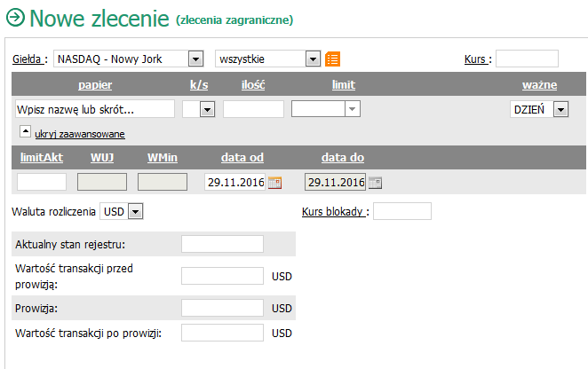Viewport: 588px width, 369px height.
Task: Focus the paper name search field
Action: 95,109
